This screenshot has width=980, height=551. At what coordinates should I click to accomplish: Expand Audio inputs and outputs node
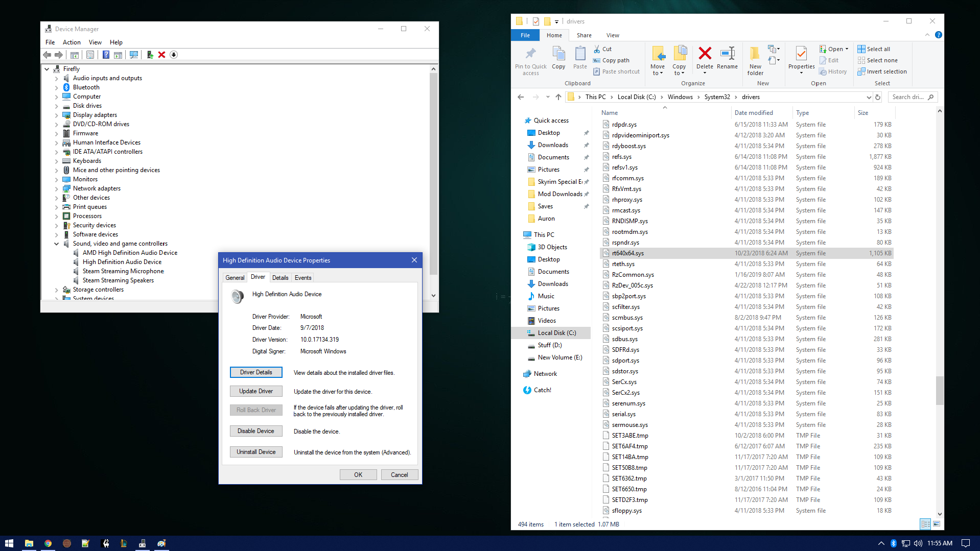(x=57, y=79)
